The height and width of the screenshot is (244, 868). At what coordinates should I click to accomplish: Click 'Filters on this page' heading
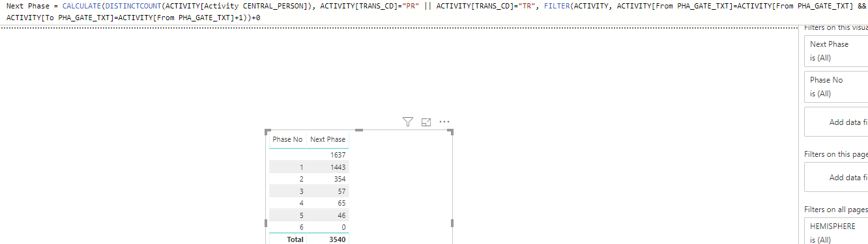(836, 154)
